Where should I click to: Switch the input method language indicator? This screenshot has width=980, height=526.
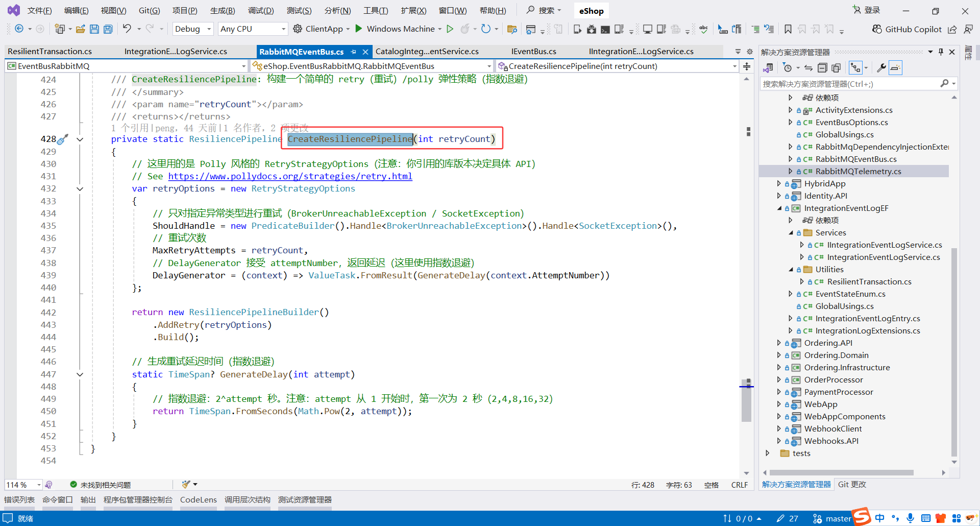(x=879, y=518)
